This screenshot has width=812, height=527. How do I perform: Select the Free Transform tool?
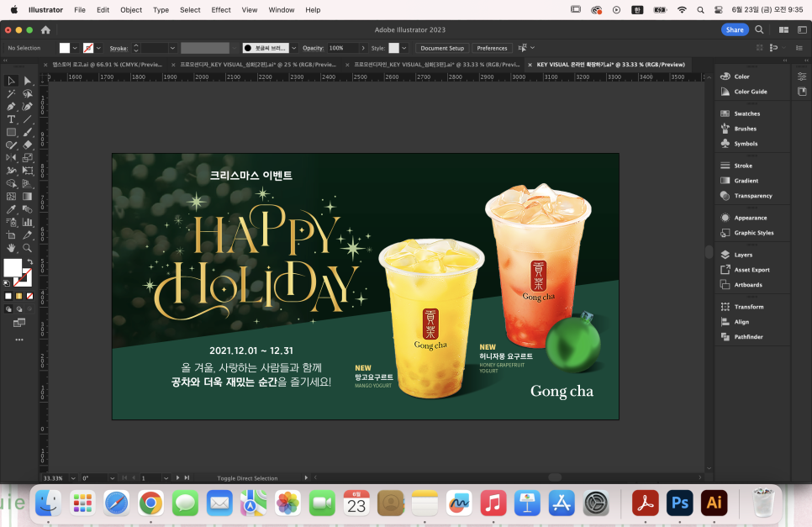28,171
